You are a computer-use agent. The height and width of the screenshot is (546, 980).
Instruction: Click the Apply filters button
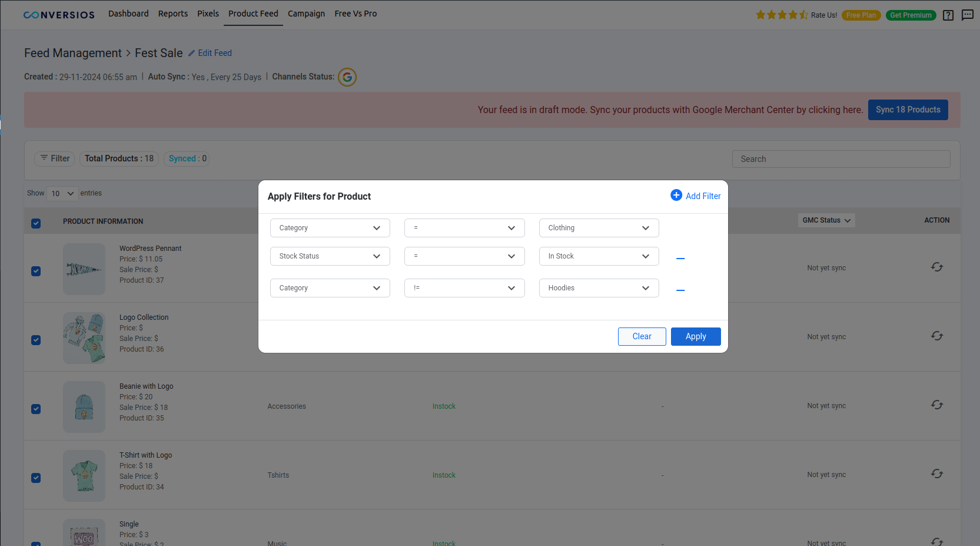click(696, 336)
